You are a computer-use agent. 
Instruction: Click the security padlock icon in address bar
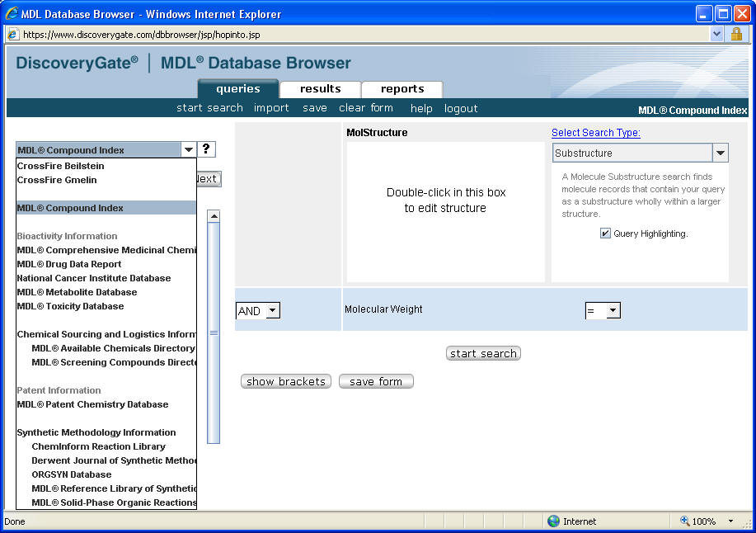736,34
